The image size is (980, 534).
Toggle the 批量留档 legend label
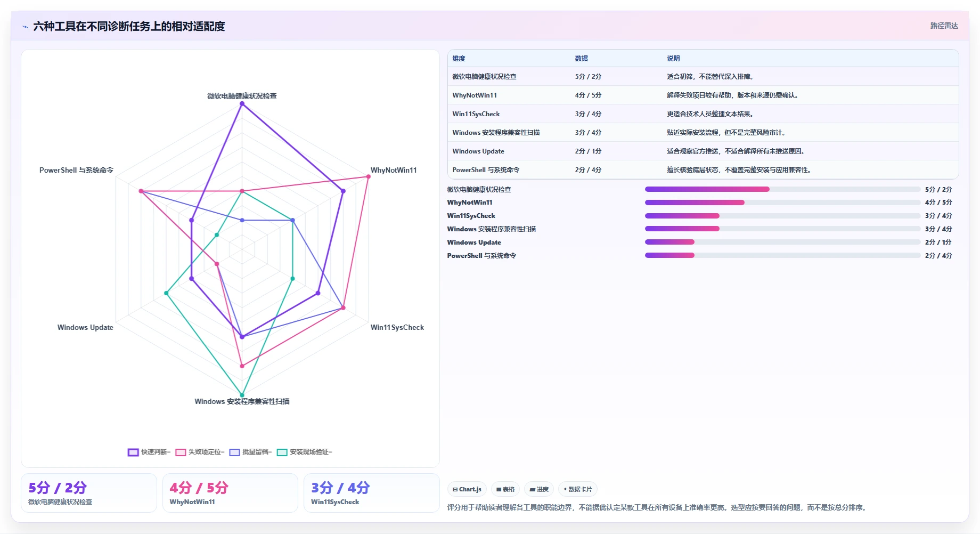[x=257, y=452]
